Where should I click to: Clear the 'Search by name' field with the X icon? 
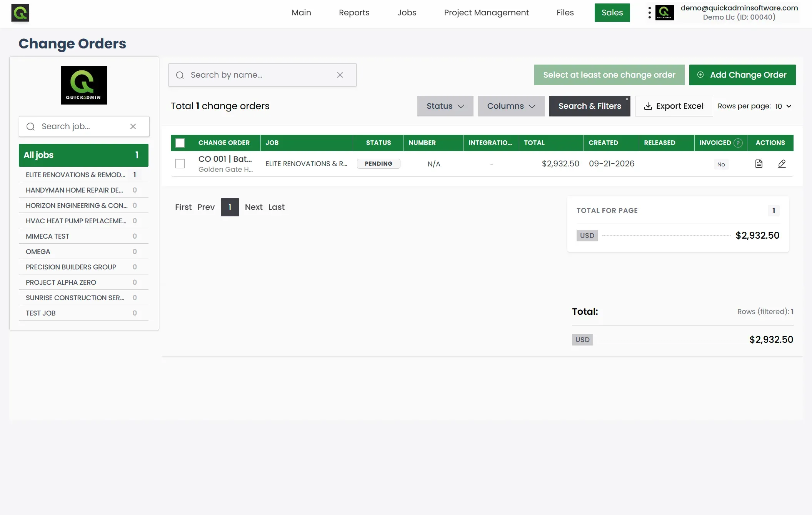pyautogui.click(x=340, y=75)
